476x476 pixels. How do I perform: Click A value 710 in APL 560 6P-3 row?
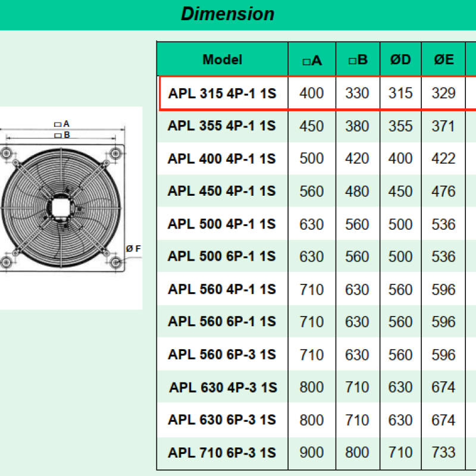[x=311, y=355]
